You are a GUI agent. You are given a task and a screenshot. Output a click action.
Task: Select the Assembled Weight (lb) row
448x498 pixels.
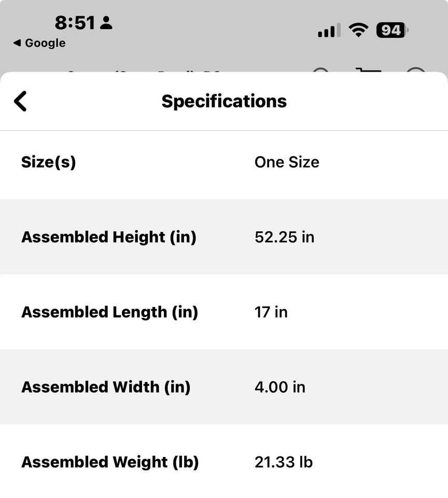[224, 461]
